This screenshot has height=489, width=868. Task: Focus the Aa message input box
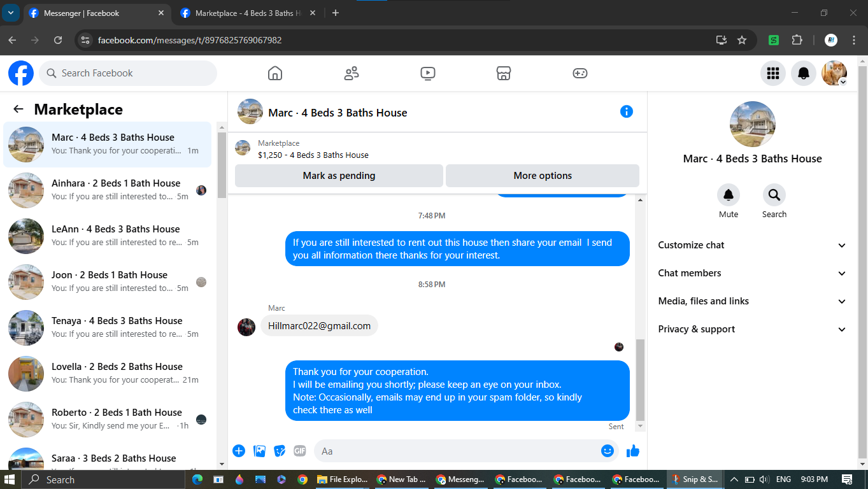pos(466,451)
